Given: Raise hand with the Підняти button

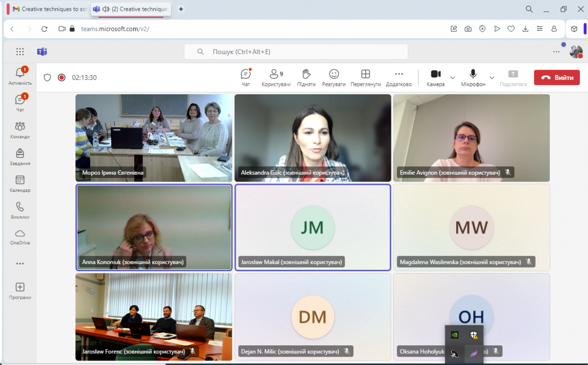Looking at the screenshot, I should pyautogui.click(x=306, y=78).
